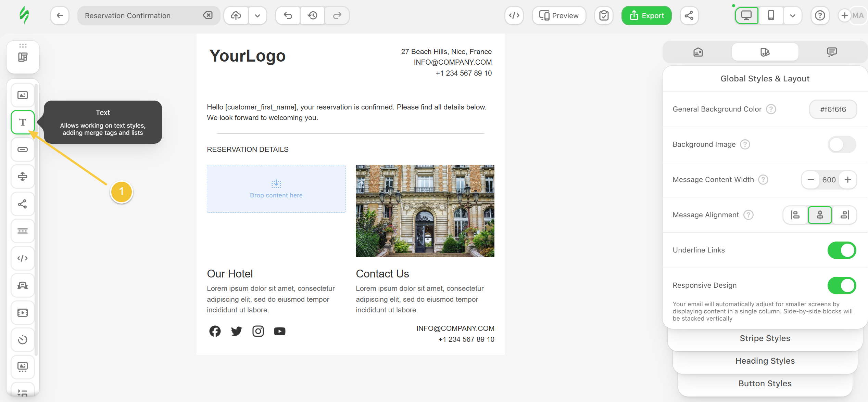Click the Instagram icon in the email

(x=258, y=331)
